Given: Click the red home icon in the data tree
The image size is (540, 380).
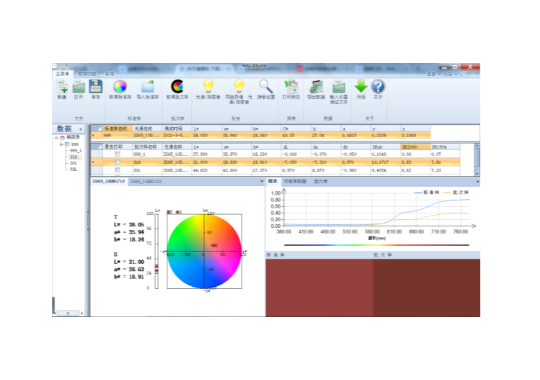Looking at the screenshot, I should (x=62, y=137).
